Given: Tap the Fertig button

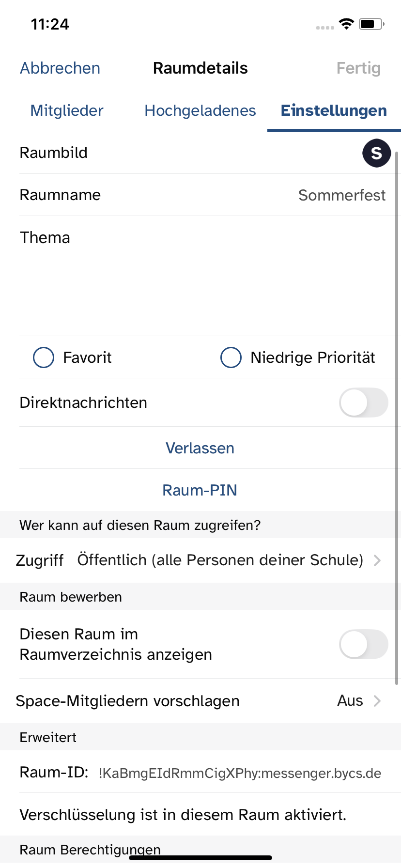Looking at the screenshot, I should [x=358, y=68].
